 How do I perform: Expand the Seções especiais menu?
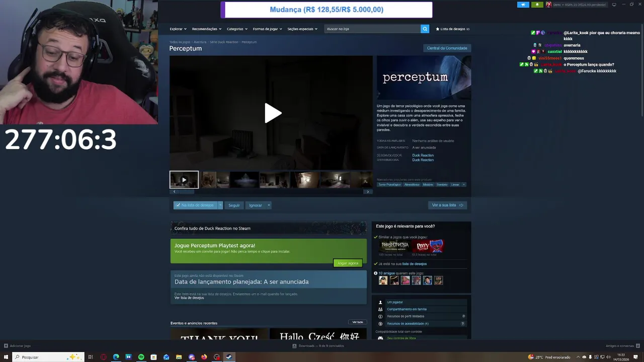(302, 29)
